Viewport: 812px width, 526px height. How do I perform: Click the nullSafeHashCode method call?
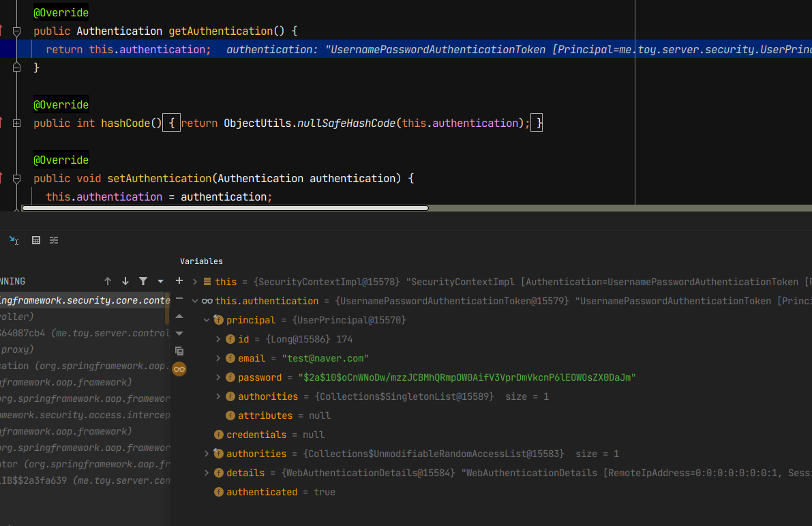click(x=346, y=123)
